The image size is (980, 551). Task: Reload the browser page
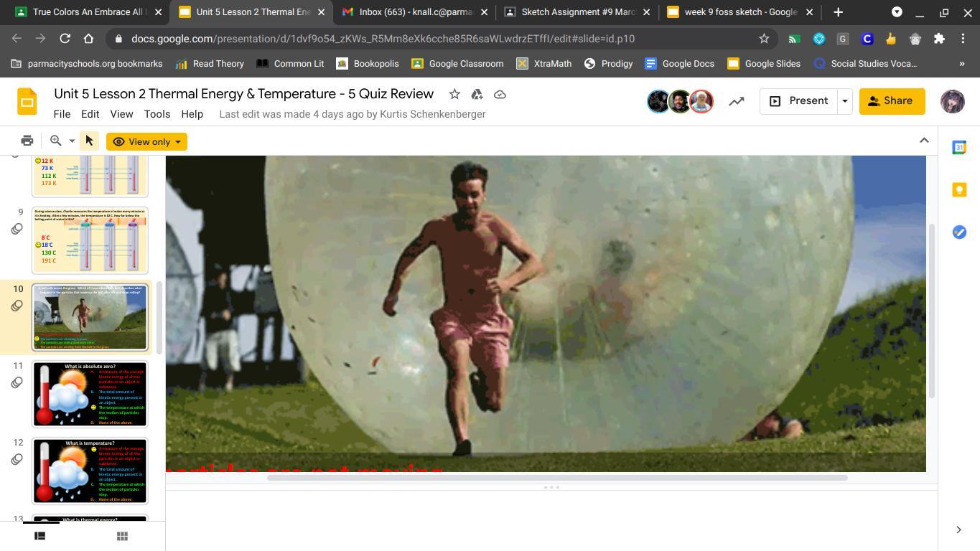tap(65, 39)
